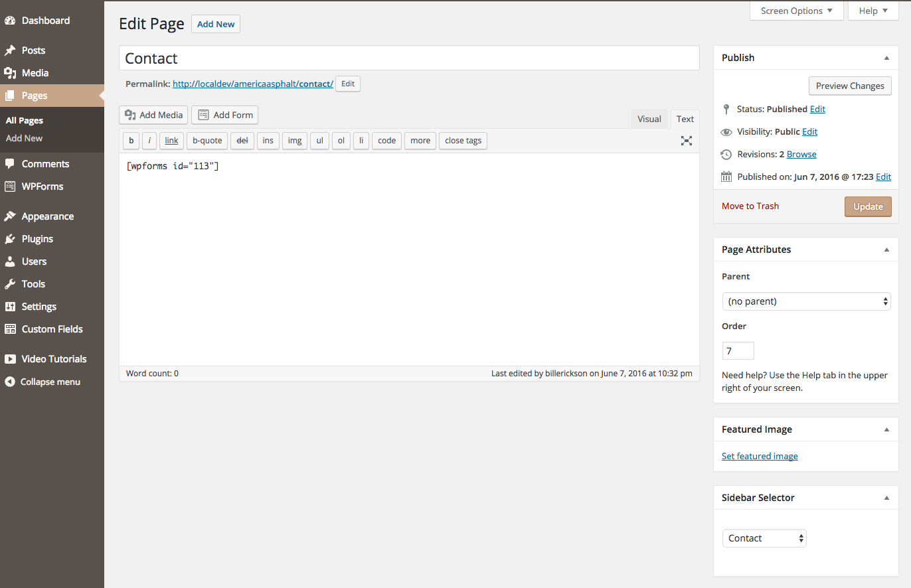Switch to the Text editor tab
911x588 pixels.
(x=685, y=119)
